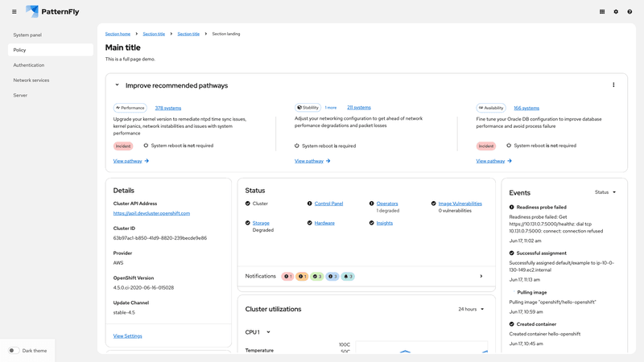Toggle the Dark theme switch
644x362 pixels.
click(x=14, y=351)
